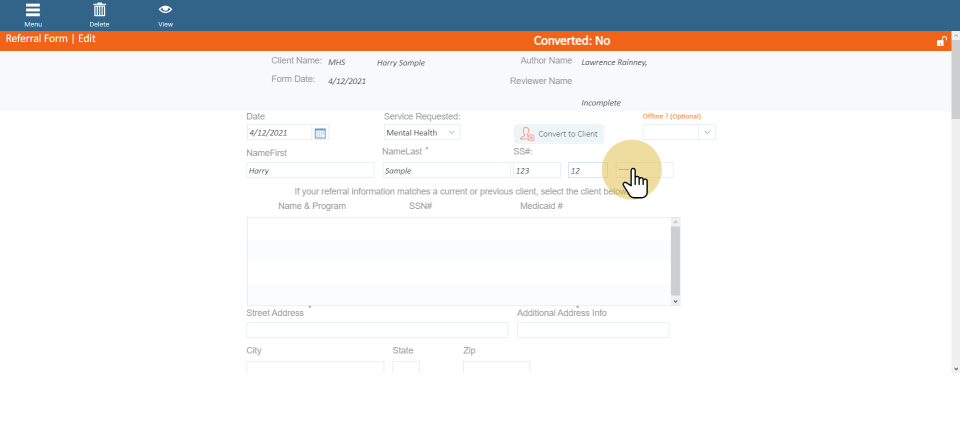Click the first SS# field with 123
Image resolution: width=960 pixels, height=442 pixels.
click(536, 171)
